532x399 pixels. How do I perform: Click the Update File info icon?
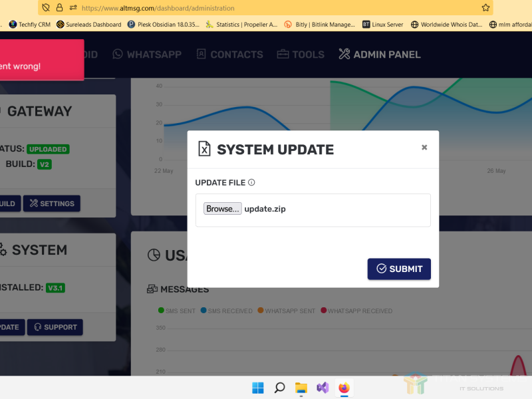(251, 183)
